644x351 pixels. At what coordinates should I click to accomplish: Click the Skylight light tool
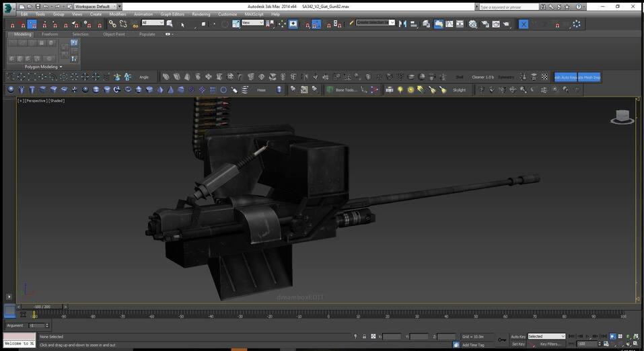click(459, 89)
